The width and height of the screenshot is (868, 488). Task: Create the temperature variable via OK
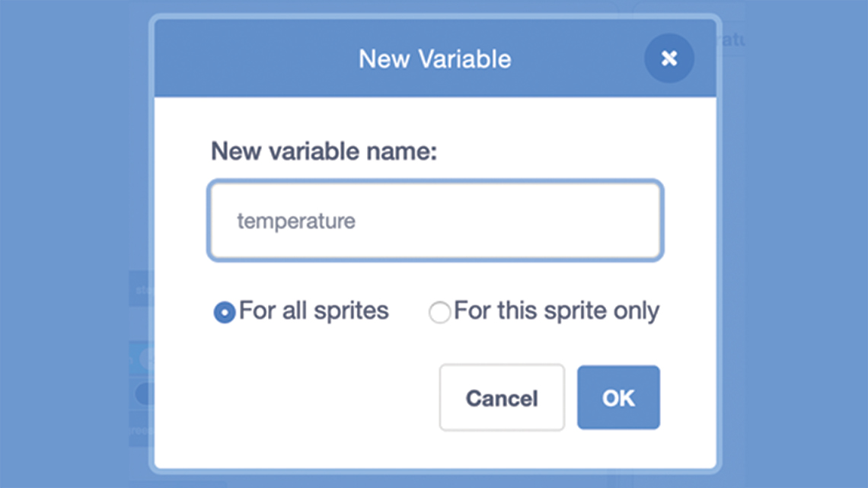[618, 397]
